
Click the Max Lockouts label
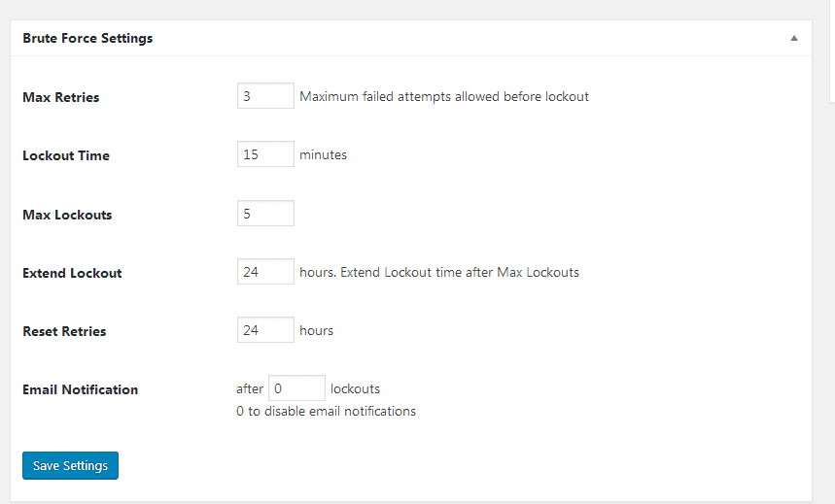[x=67, y=215]
